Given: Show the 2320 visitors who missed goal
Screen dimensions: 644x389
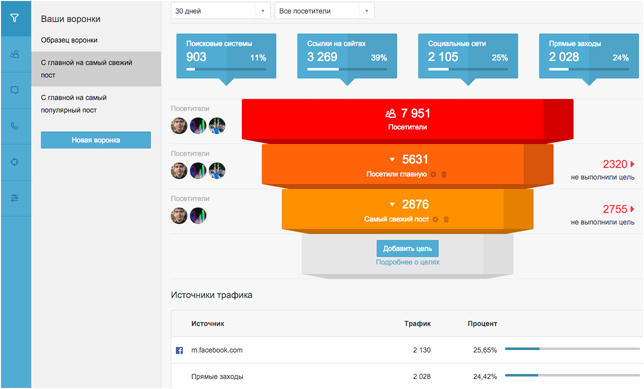Looking at the screenshot, I should coord(618,164).
